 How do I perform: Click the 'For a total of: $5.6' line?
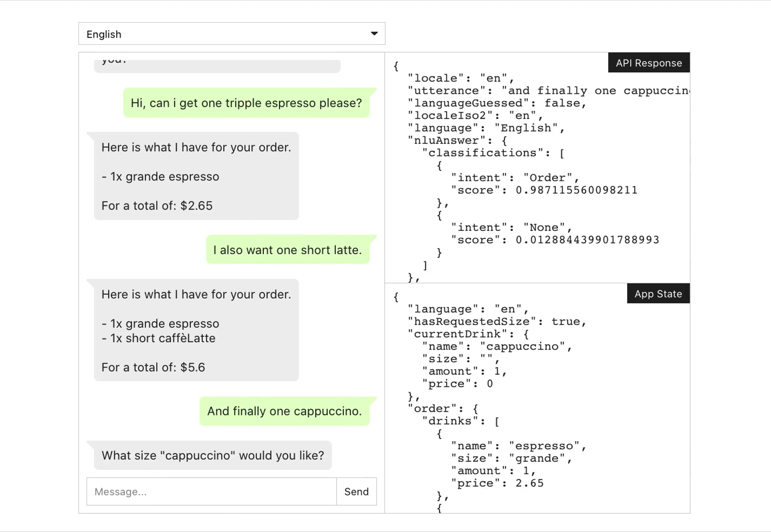(153, 367)
